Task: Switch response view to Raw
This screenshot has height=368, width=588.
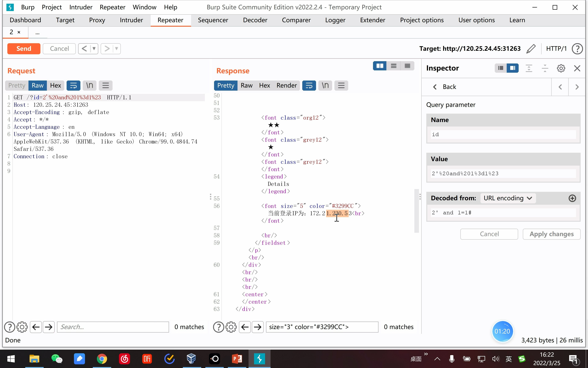Action: pyautogui.click(x=247, y=85)
